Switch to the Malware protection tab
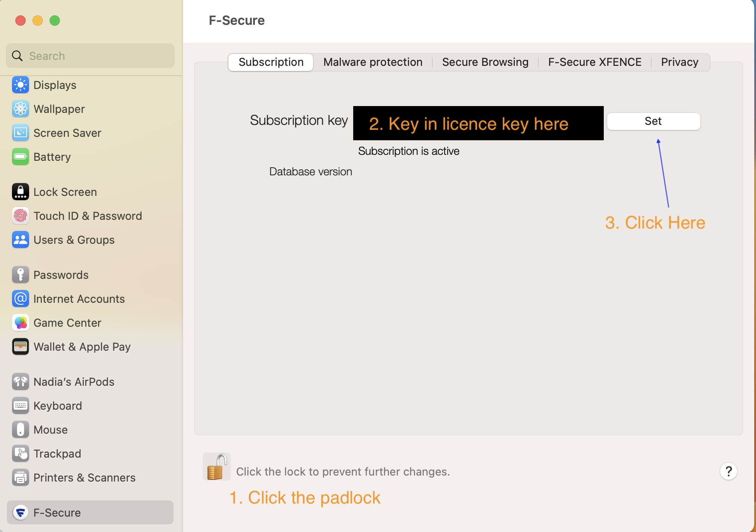Screen dimensions: 756x532 pos(373,62)
